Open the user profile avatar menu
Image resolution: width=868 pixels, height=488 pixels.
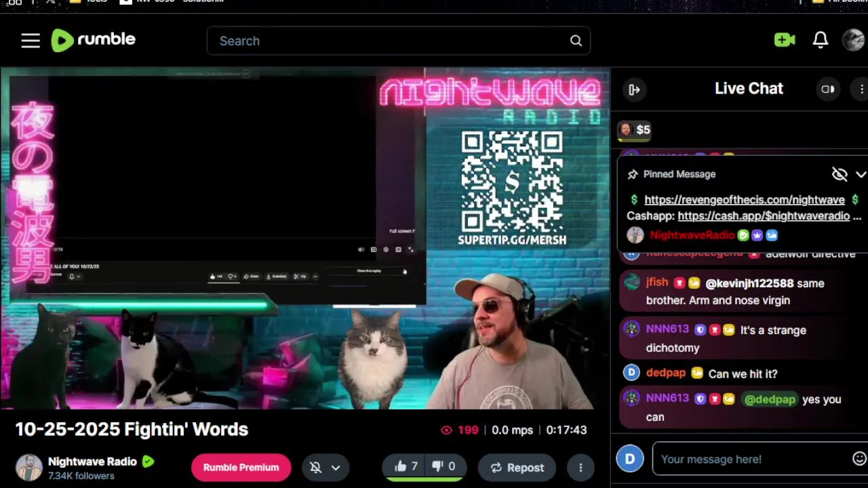[x=853, y=40]
